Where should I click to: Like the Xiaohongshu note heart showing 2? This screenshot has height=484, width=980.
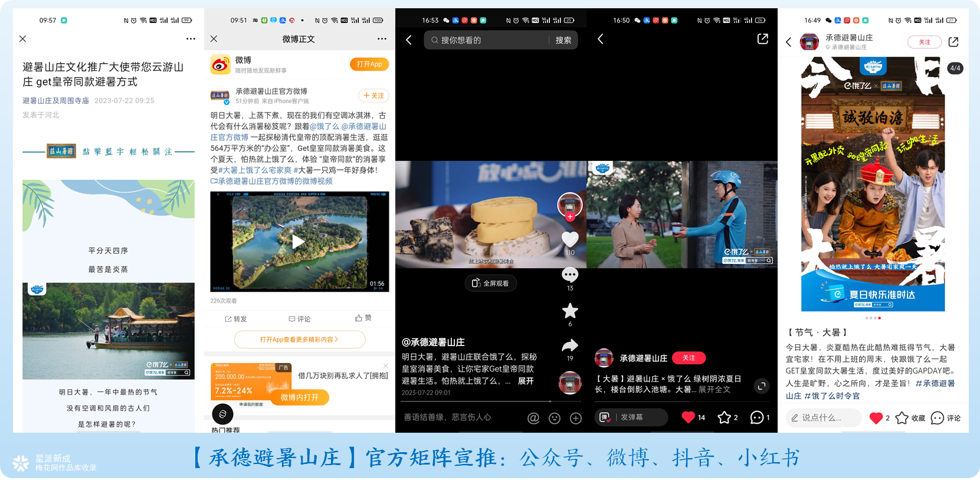pyautogui.click(x=876, y=418)
